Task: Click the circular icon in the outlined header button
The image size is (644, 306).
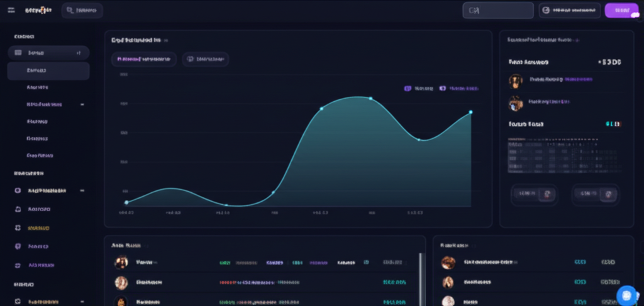Action: coord(546,11)
